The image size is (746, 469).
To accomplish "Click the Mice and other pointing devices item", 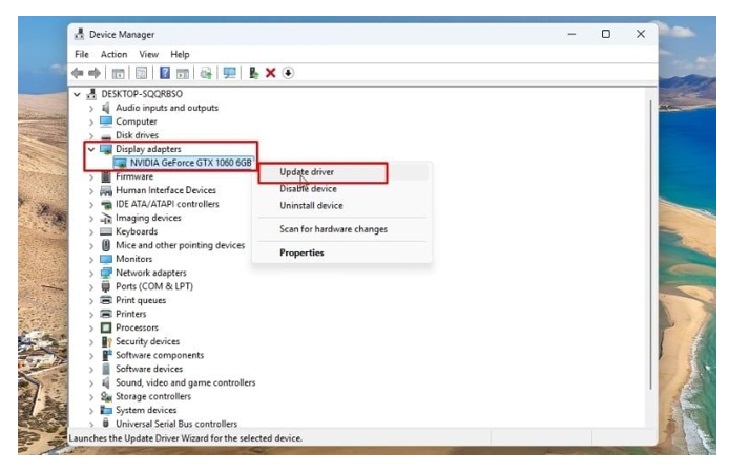I will click(x=180, y=245).
